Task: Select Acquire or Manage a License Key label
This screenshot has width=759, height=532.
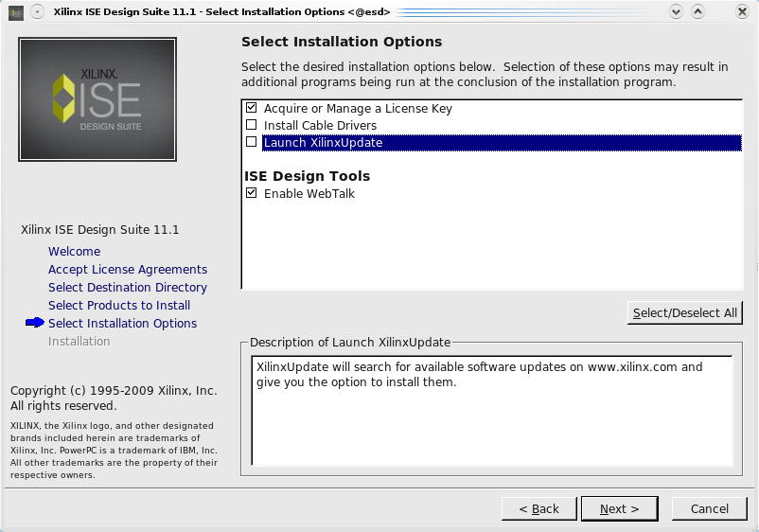Action: pyautogui.click(x=358, y=109)
